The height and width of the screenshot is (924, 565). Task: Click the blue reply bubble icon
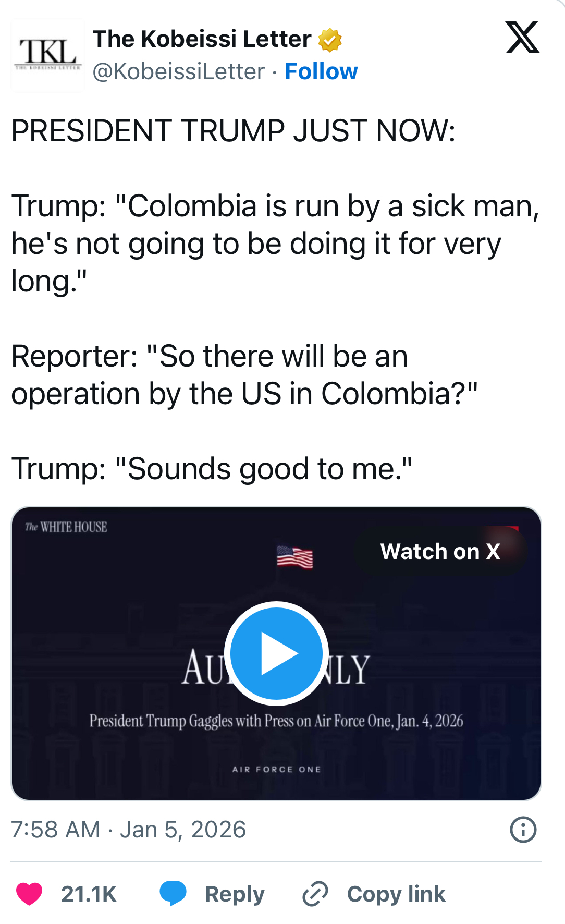coord(173,893)
